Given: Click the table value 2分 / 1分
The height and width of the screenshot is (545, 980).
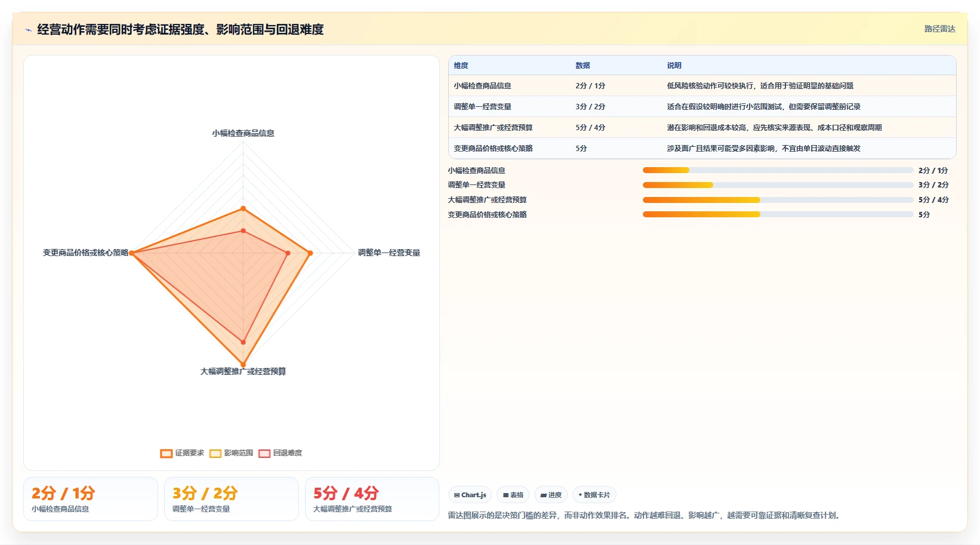Looking at the screenshot, I should click(x=590, y=86).
